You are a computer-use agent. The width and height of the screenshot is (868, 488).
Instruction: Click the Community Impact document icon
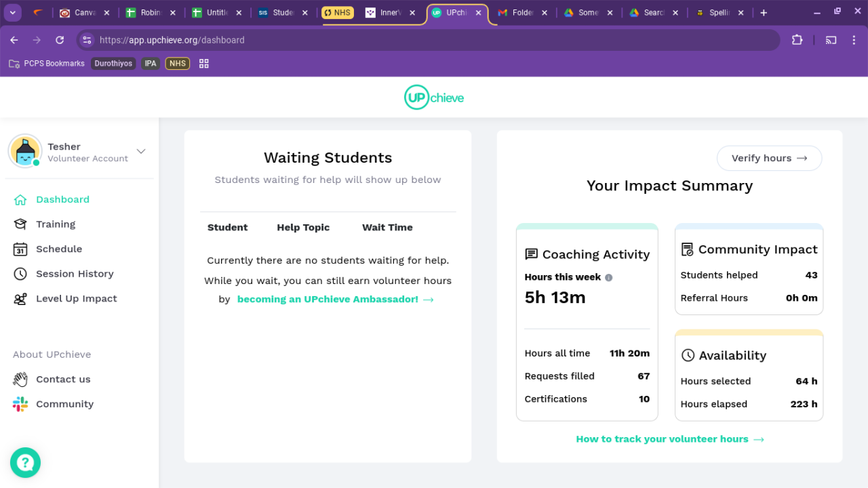tap(687, 249)
